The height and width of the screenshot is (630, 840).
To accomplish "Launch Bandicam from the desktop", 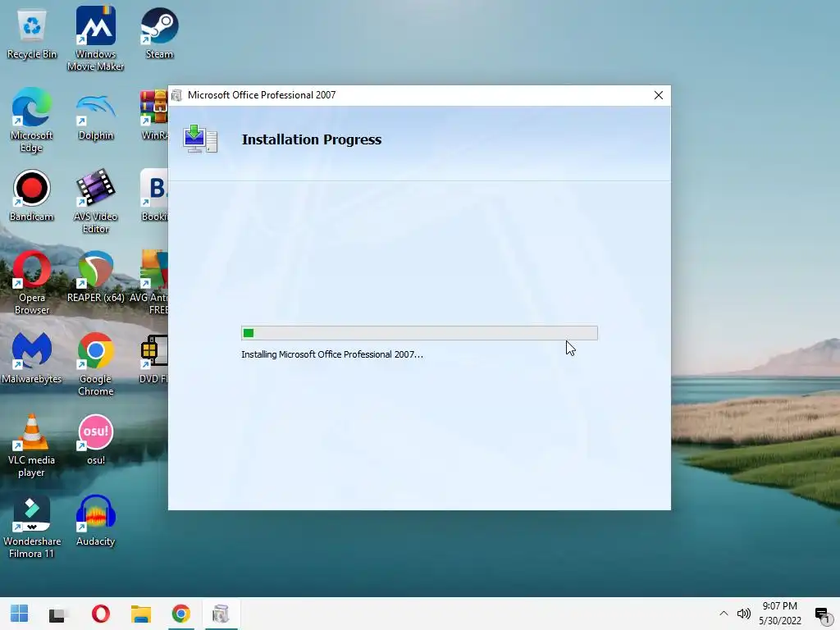I will coord(32,195).
